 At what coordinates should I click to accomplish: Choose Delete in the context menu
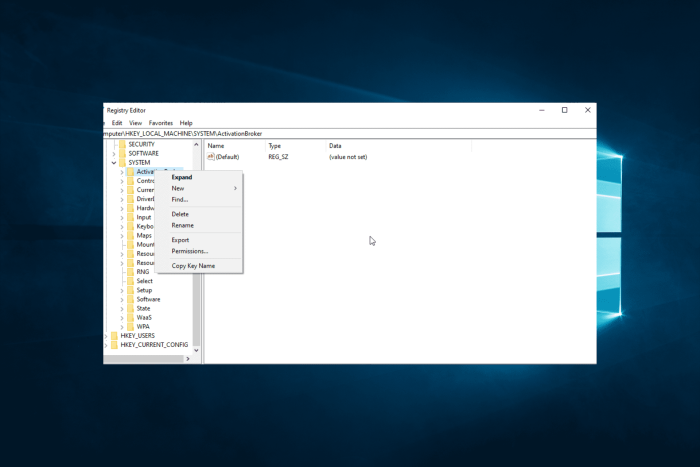(199, 214)
